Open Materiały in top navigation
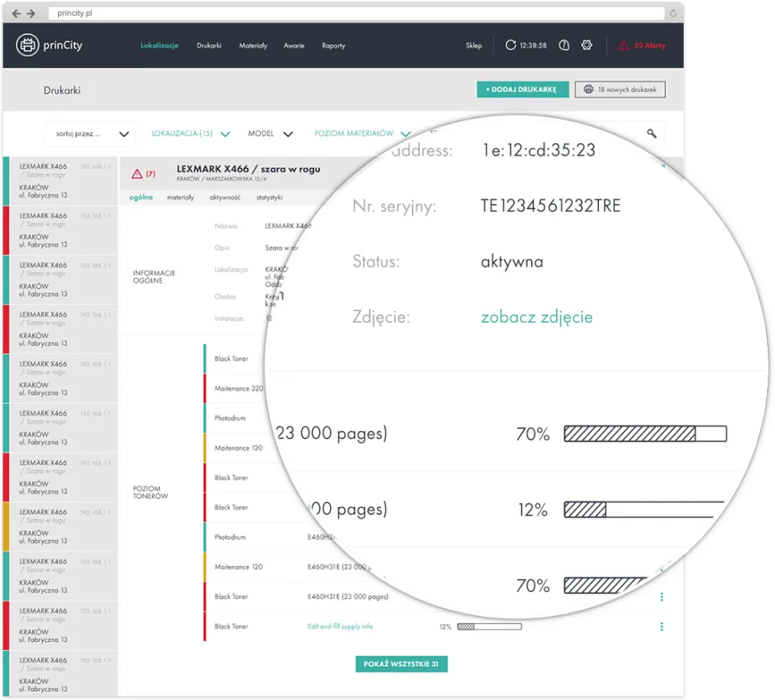The height and width of the screenshot is (700, 775). [253, 45]
